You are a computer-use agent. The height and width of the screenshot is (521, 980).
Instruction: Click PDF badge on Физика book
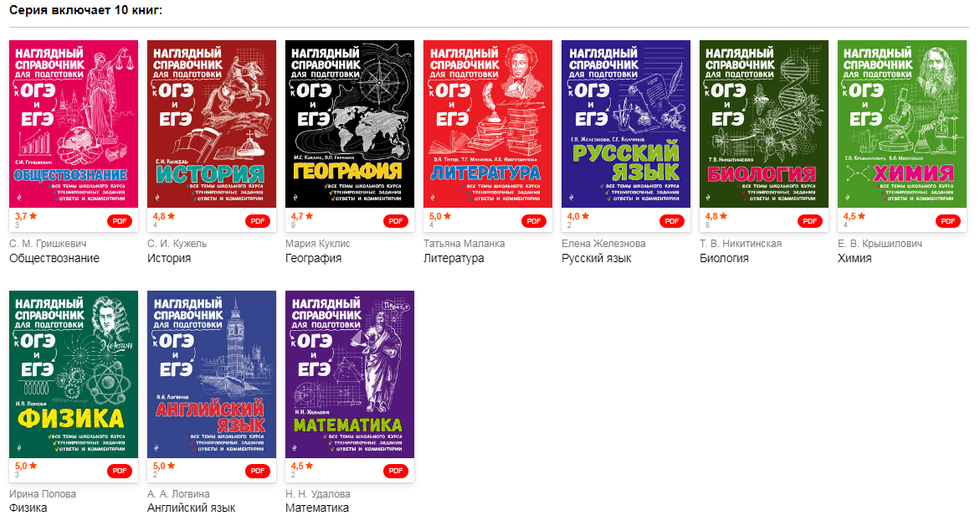(x=120, y=471)
